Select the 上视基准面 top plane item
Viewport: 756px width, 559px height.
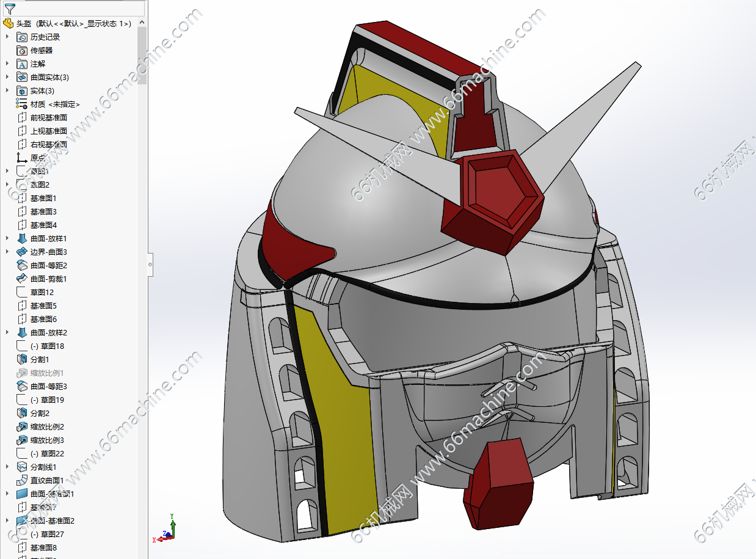tap(48, 131)
